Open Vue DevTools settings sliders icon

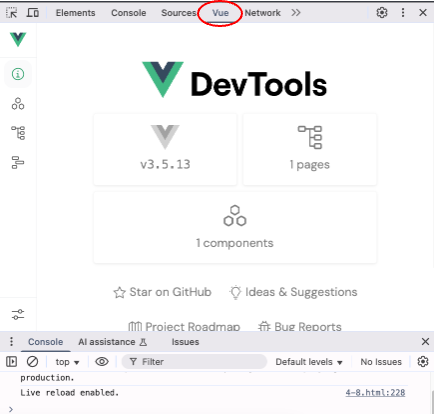click(x=18, y=314)
